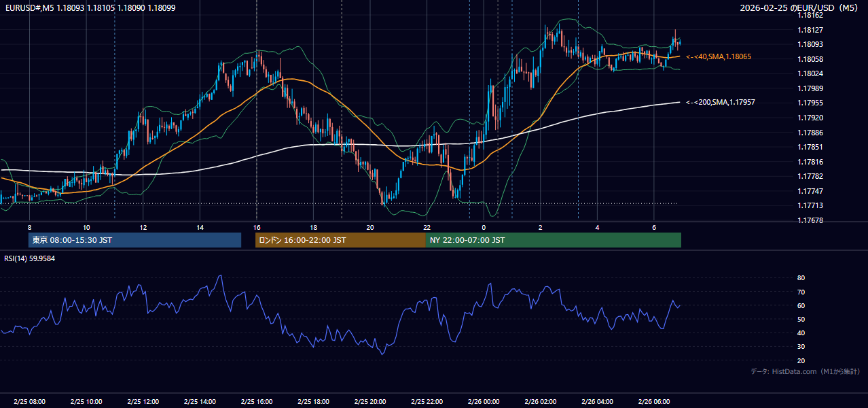868x408 pixels.
Task: Click price axis label 1.17747
Action: point(811,191)
